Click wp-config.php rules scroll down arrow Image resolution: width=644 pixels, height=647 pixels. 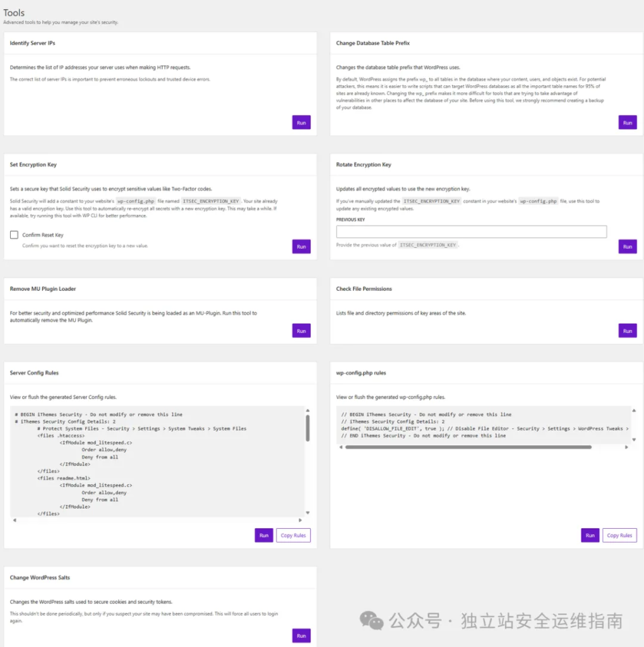click(634, 440)
